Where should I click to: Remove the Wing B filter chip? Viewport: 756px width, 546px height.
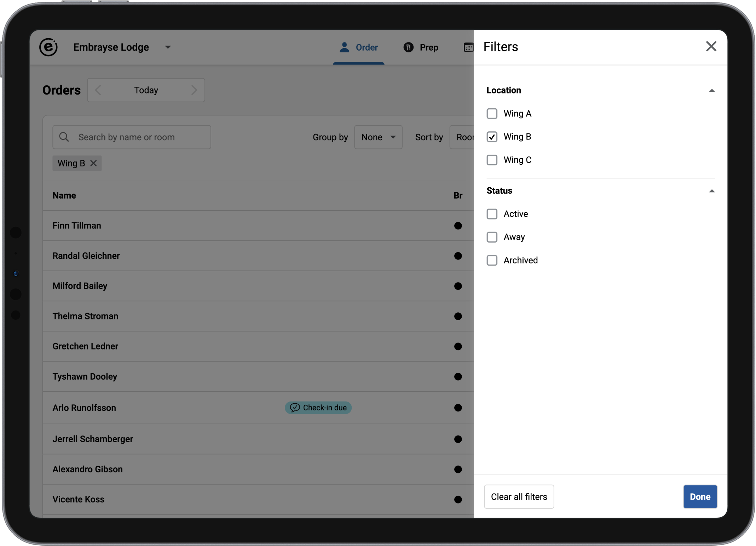pyautogui.click(x=93, y=163)
